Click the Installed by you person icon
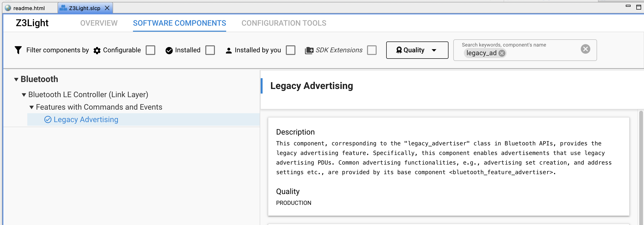 [x=229, y=51]
